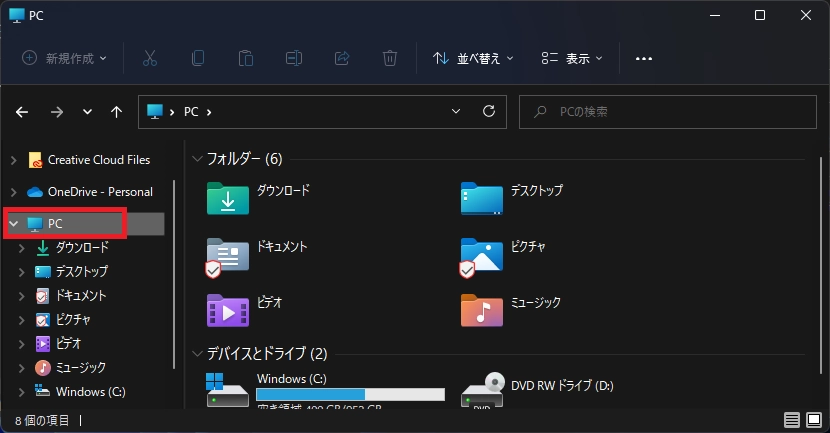Collapse the PC tree node
Screen dimensions: 830x433
point(14,224)
